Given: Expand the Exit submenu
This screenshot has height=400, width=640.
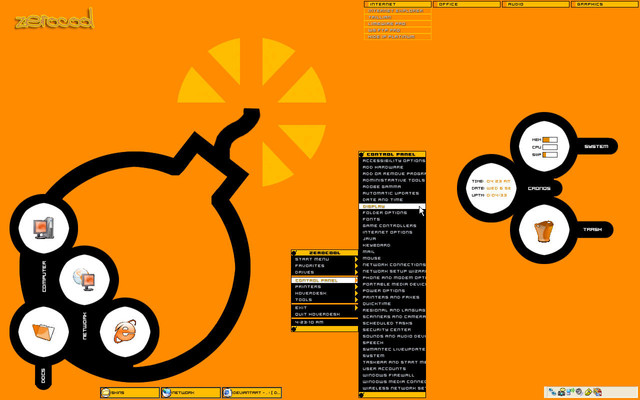Looking at the screenshot, I should pos(325,308).
